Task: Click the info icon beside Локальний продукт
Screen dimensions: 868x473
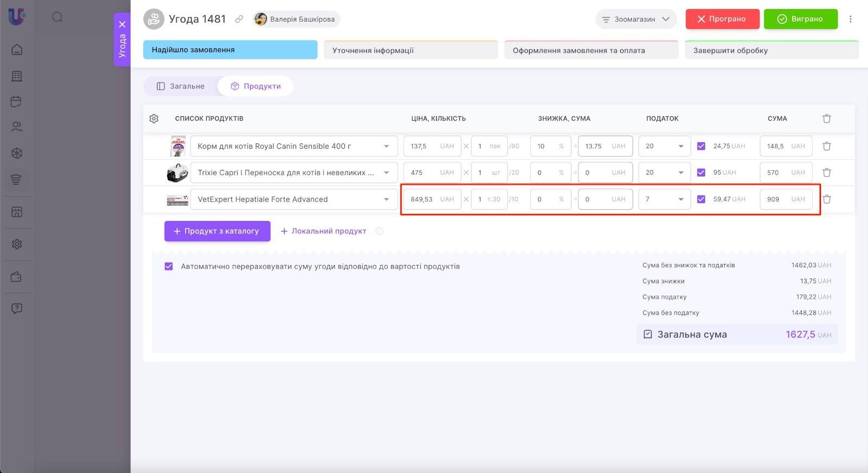Action: click(x=379, y=231)
